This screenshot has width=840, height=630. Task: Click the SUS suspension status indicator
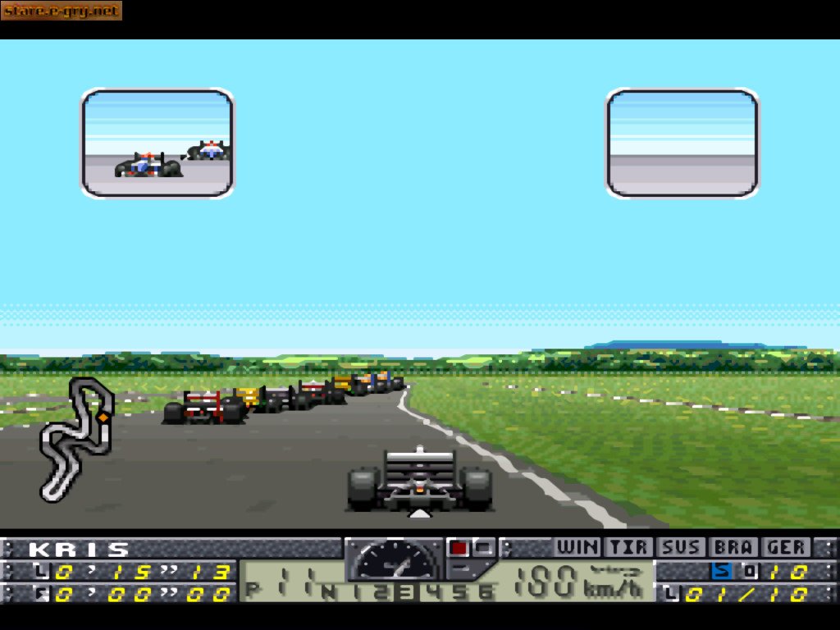[682, 547]
